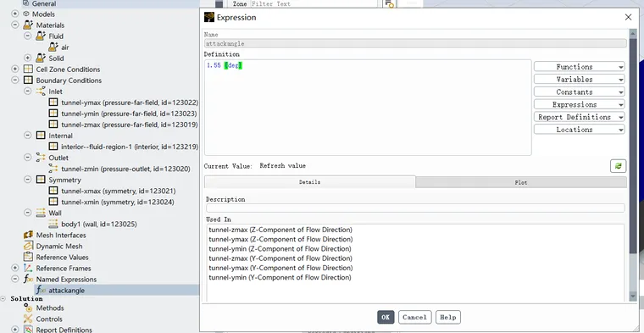The image size is (644, 333).
Task: Click into the Definition text area
Action: click(368, 108)
